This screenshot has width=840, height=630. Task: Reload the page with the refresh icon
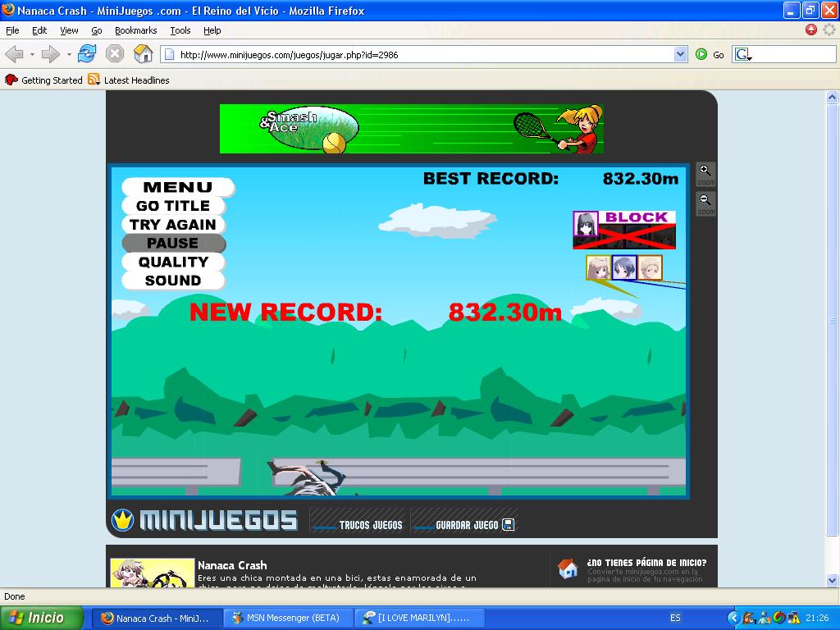pyautogui.click(x=87, y=54)
